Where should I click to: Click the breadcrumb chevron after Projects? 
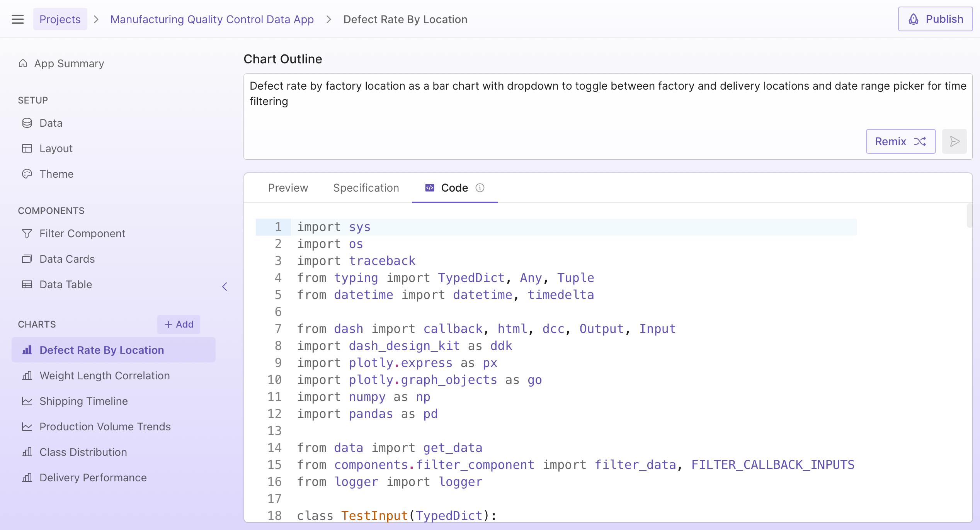point(96,19)
